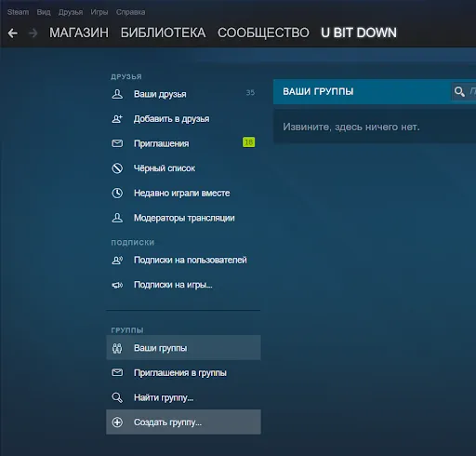Choose Найти группу...
The height and width of the screenshot is (456, 476).
pos(183,397)
